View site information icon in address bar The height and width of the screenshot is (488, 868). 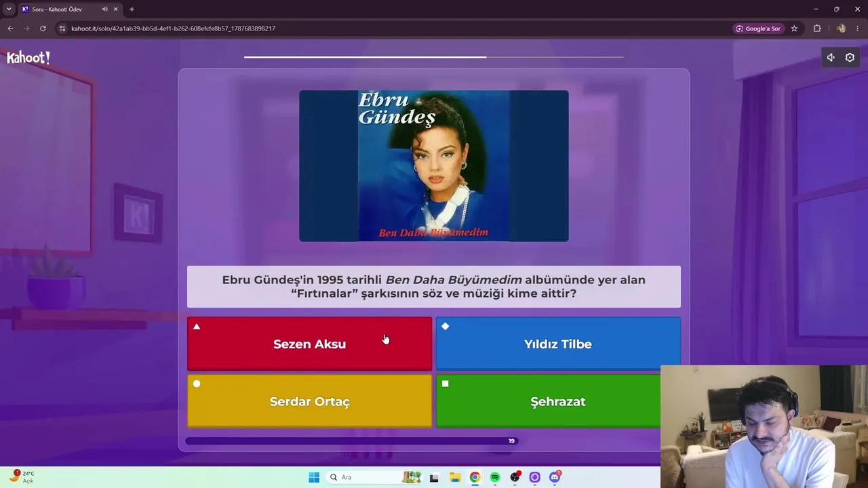pyautogui.click(x=62, y=28)
